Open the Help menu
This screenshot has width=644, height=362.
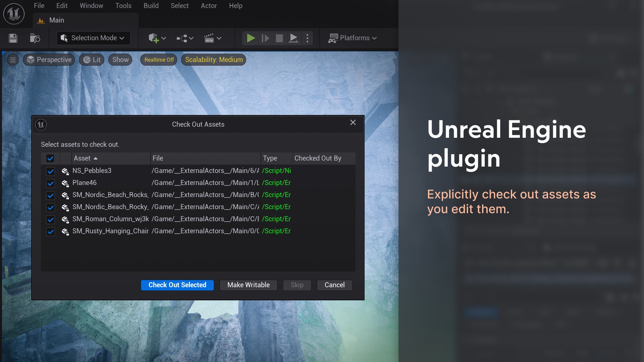pos(235,6)
